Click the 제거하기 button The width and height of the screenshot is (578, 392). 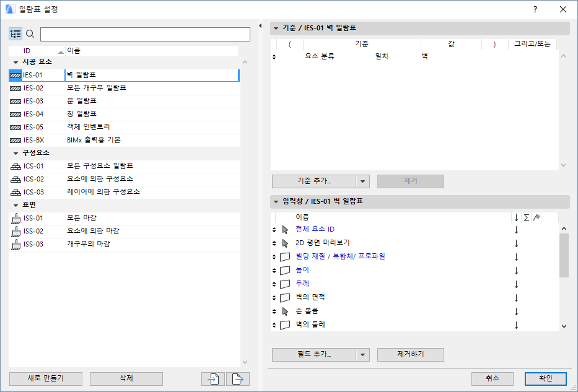click(x=411, y=355)
